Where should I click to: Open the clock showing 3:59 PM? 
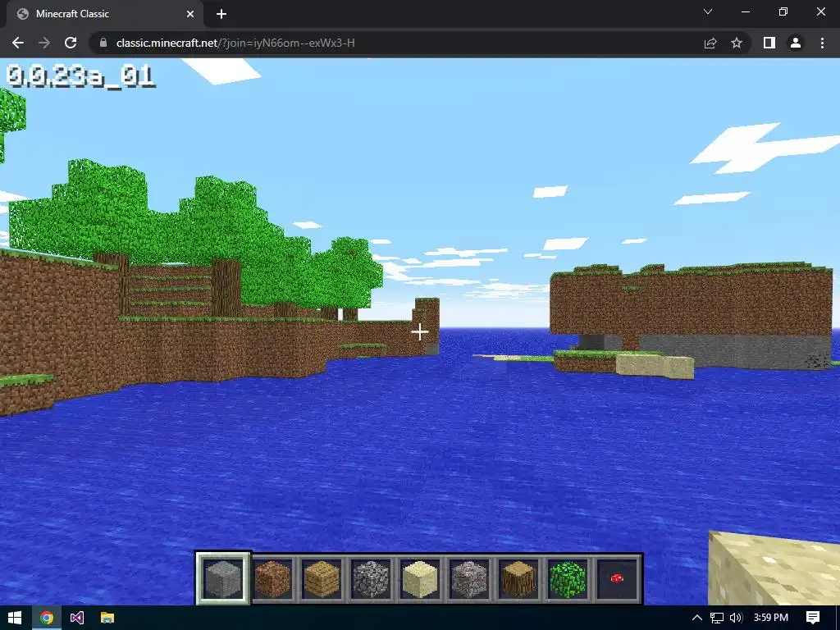(x=771, y=618)
